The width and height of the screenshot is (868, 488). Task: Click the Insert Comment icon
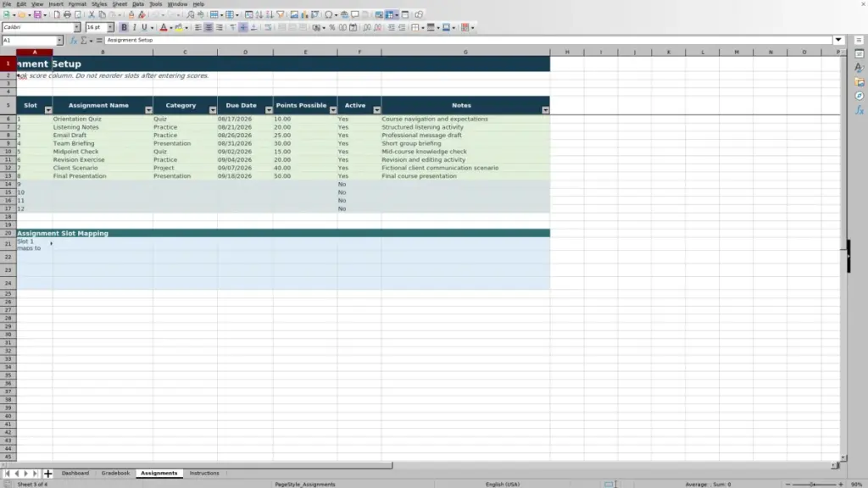coord(355,14)
